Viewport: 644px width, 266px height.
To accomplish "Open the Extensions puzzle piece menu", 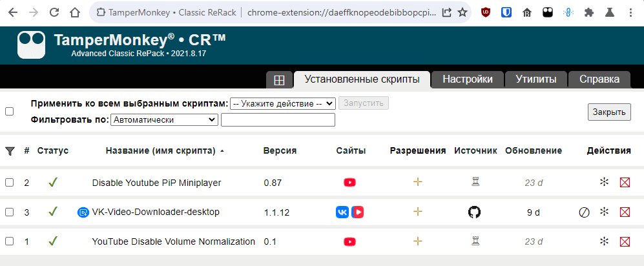I will tap(589, 13).
